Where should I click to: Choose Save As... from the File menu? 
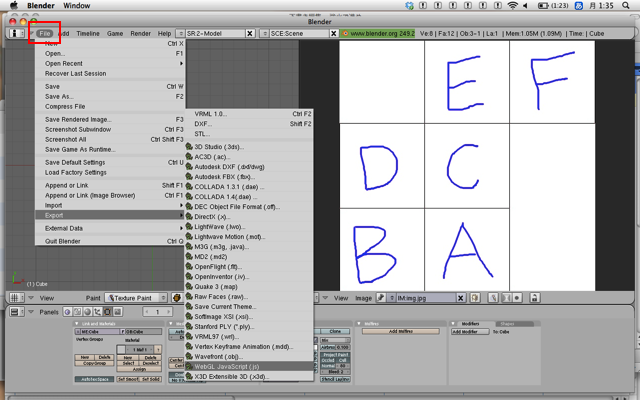point(110,97)
